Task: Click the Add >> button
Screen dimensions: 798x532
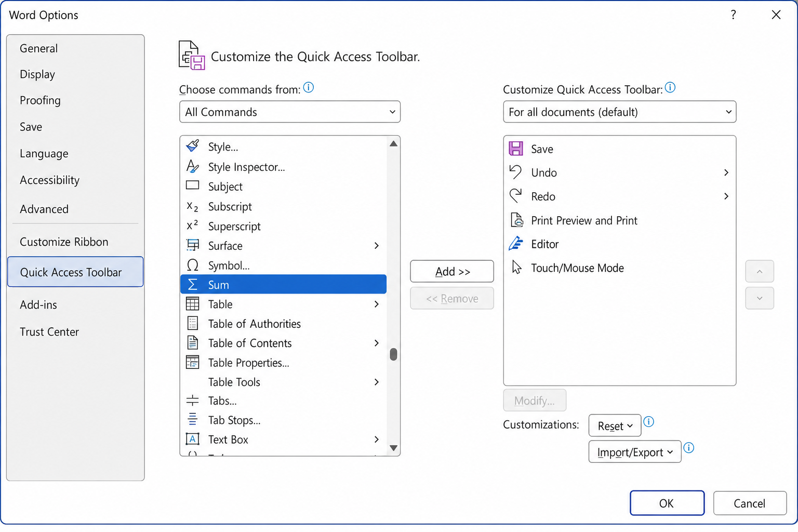Action: click(452, 271)
